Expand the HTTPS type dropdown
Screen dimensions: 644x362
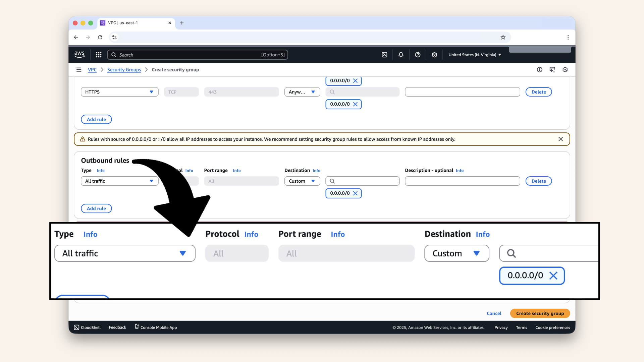click(x=119, y=92)
